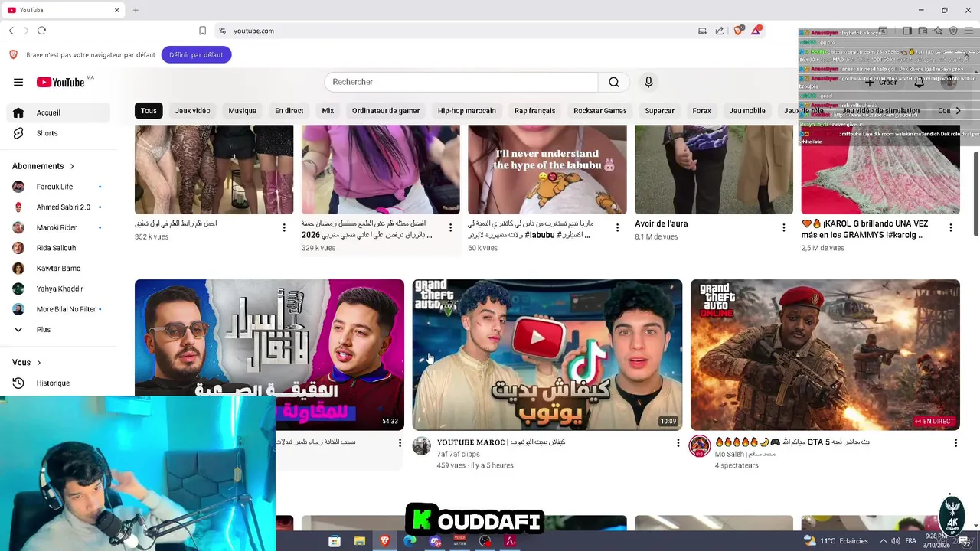This screenshot has height=551, width=980.
Task: Open the Brave Shields lion icon
Action: (x=738, y=31)
